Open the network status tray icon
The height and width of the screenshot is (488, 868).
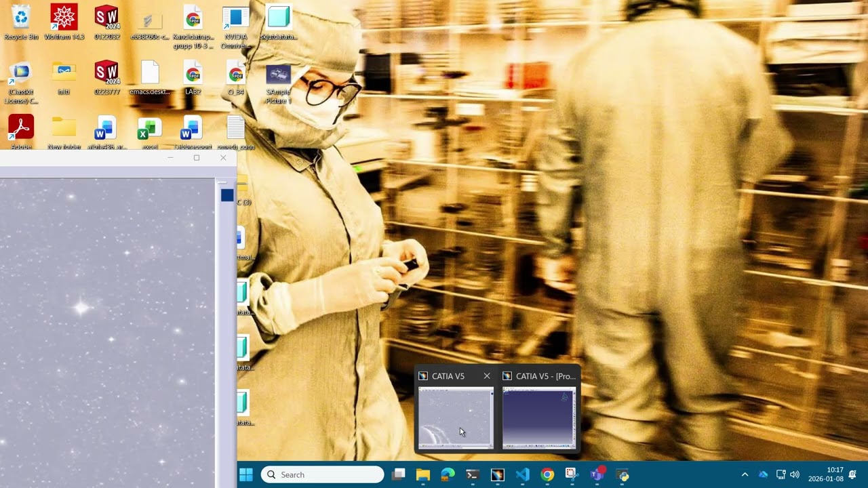click(781, 474)
